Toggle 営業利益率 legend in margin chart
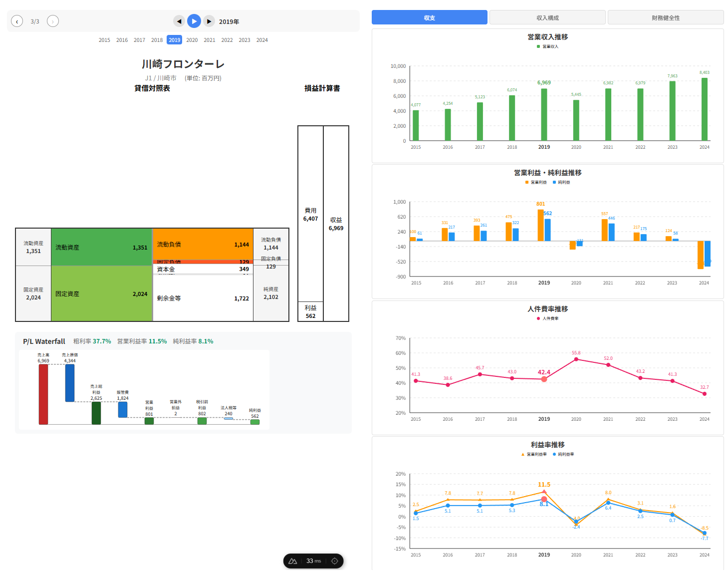The height and width of the screenshot is (572, 728). point(534,454)
